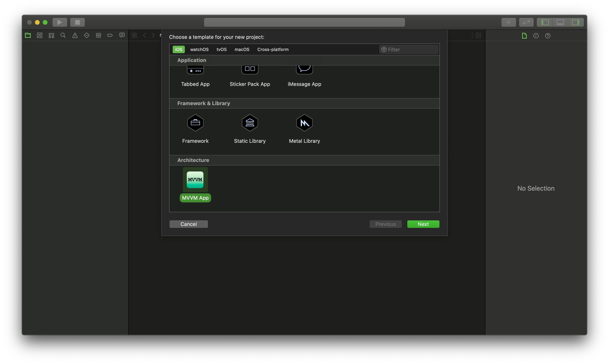This screenshot has width=609, height=364.
Task: Switch to the watchOS template tab
Action: click(x=199, y=49)
